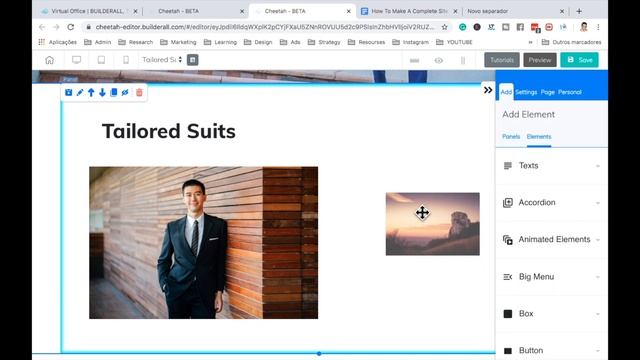
Task: Open the Panels sub-tab
Action: point(511,137)
